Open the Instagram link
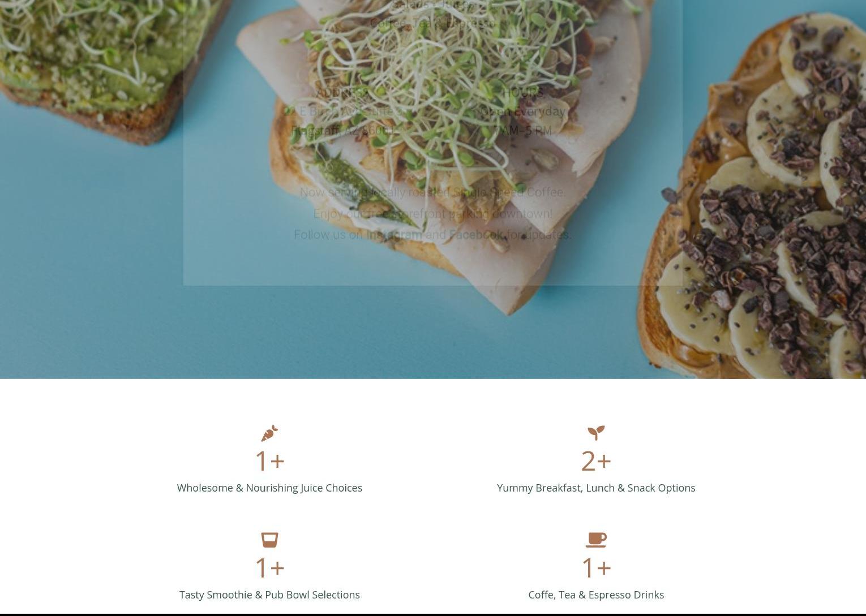The height and width of the screenshot is (616, 866). (x=394, y=235)
